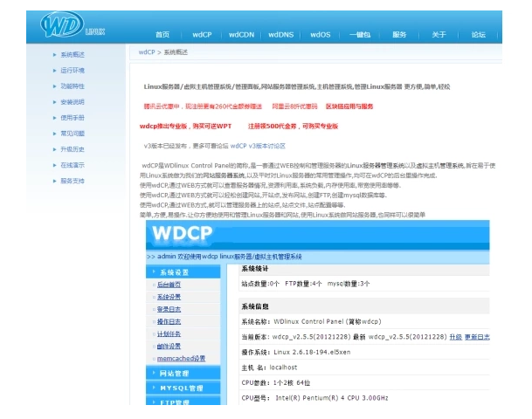This screenshot has height=419, width=532.
Task: Click the 升级 link beside the version
Action: 455,337
